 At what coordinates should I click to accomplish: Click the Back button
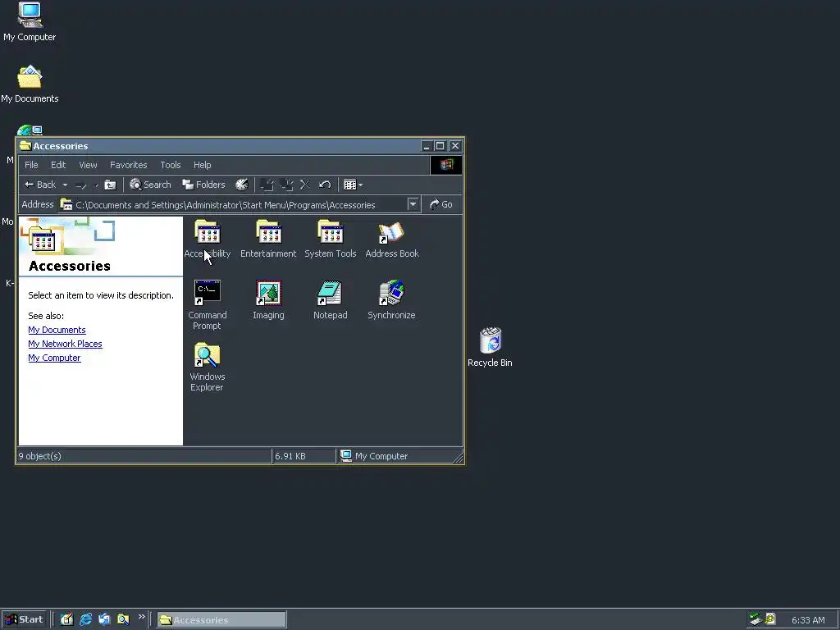pos(40,185)
